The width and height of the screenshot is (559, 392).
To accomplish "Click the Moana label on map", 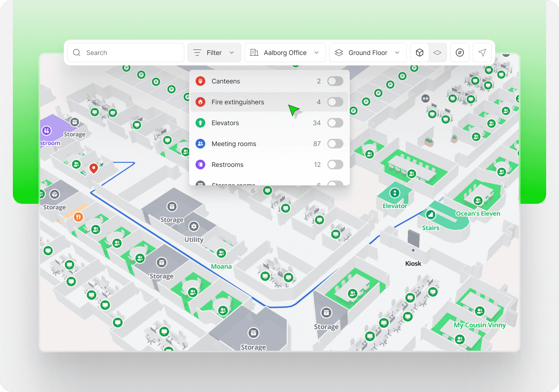I will [x=221, y=266].
